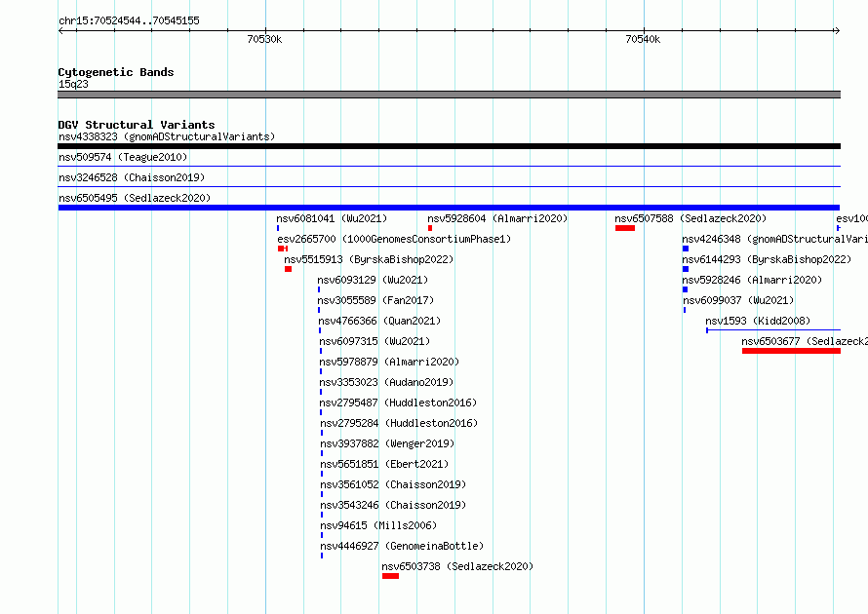Click nsv94615 (Mills2006) label
Image resolution: width=868 pixels, height=614 pixels.
(378, 525)
